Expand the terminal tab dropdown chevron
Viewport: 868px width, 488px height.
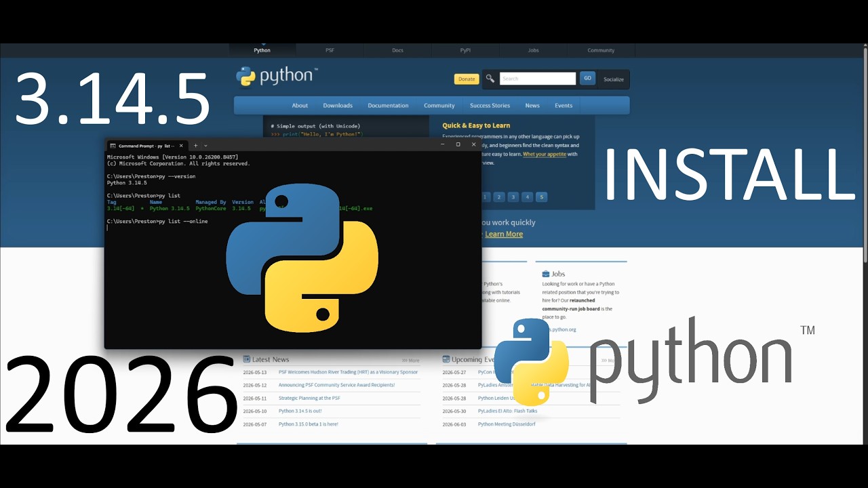tap(205, 146)
